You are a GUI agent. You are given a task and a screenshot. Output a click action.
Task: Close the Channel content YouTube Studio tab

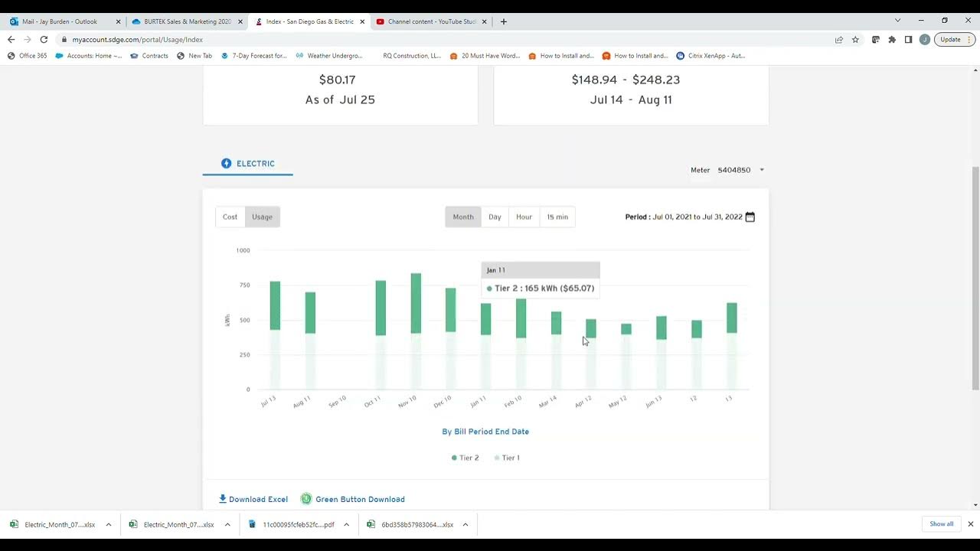tap(484, 21)
